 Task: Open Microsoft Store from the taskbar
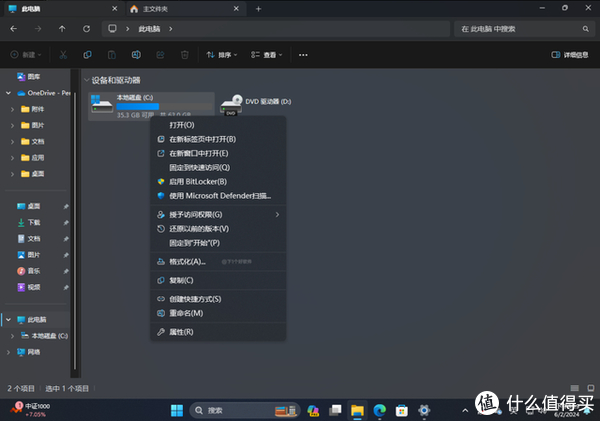coord(401,410)
